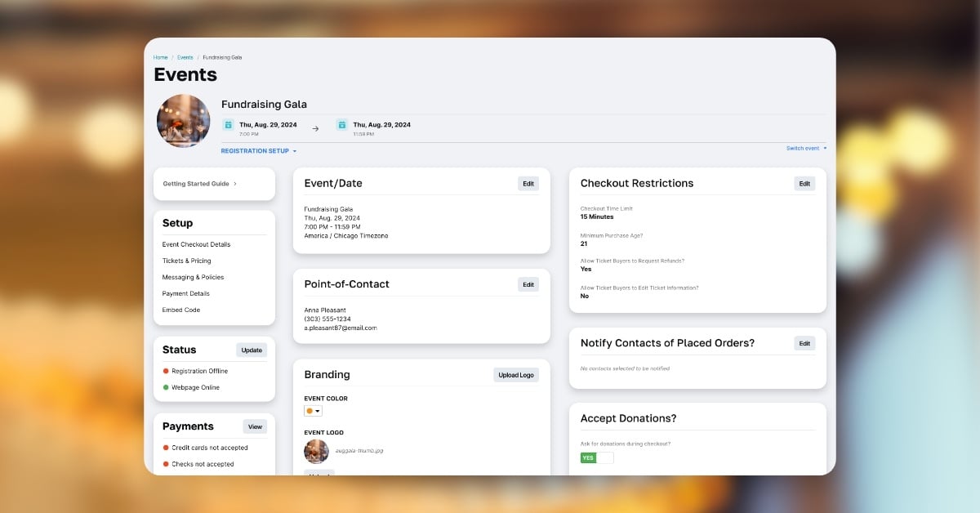
Task: Click the start date calendar icon
Action: click(x=229, y=125)
